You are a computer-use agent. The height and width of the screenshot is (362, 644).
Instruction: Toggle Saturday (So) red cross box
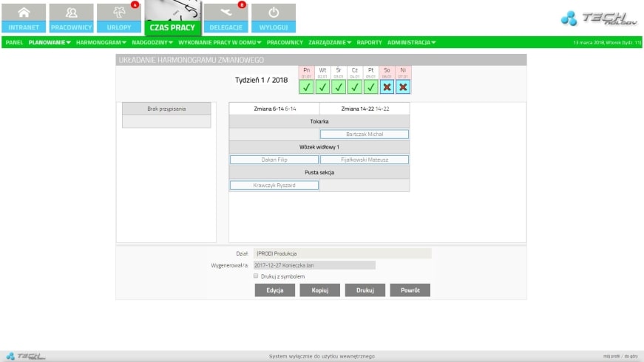click(x=387, y=87)
